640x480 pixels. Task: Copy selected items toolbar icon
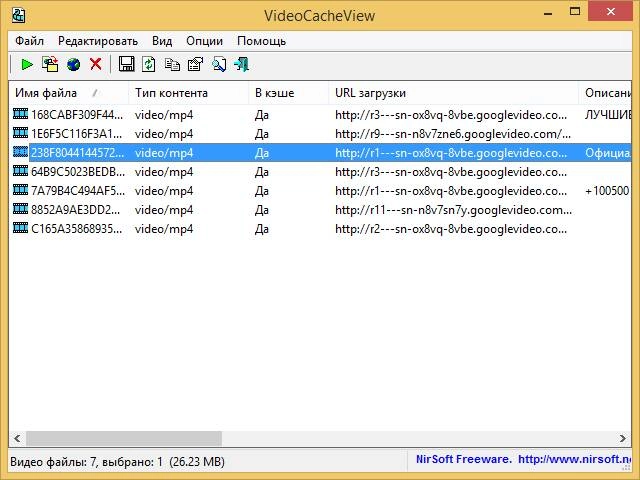(172, 64)
